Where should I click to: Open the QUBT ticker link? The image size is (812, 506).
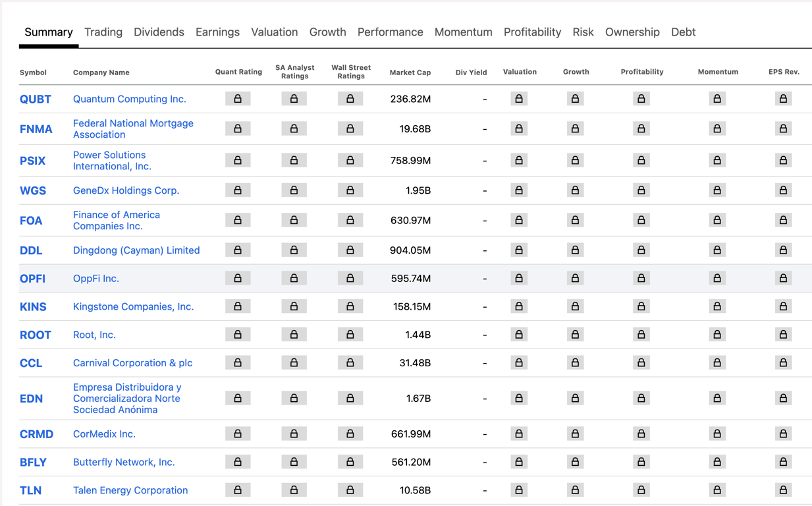(36, 99)
